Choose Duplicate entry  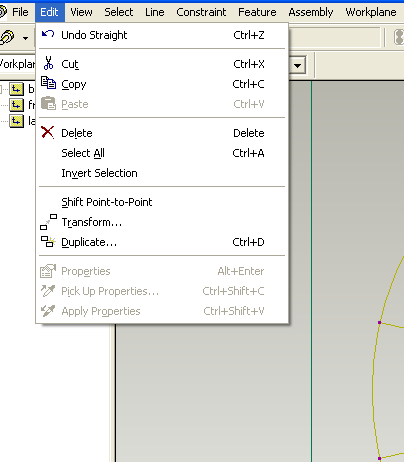(162, 242)
